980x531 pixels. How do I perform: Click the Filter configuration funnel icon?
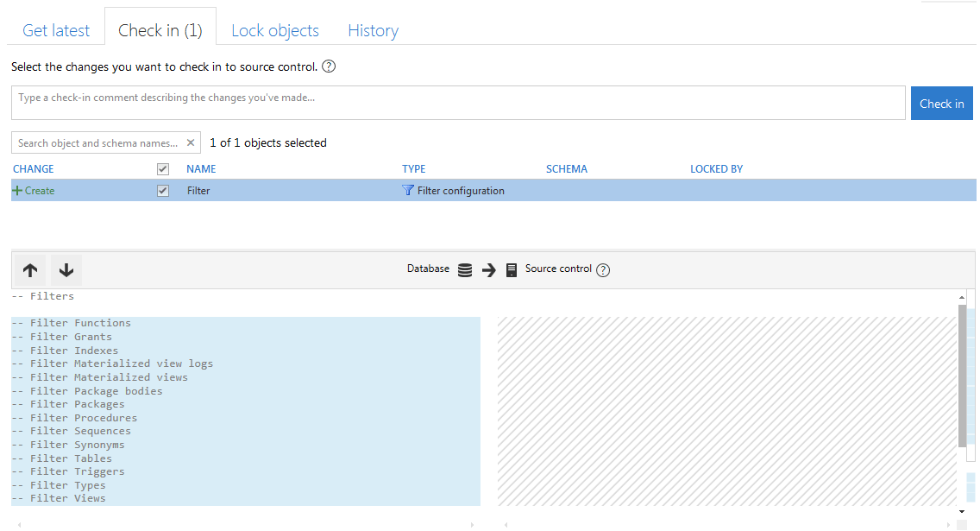point(407,190)
